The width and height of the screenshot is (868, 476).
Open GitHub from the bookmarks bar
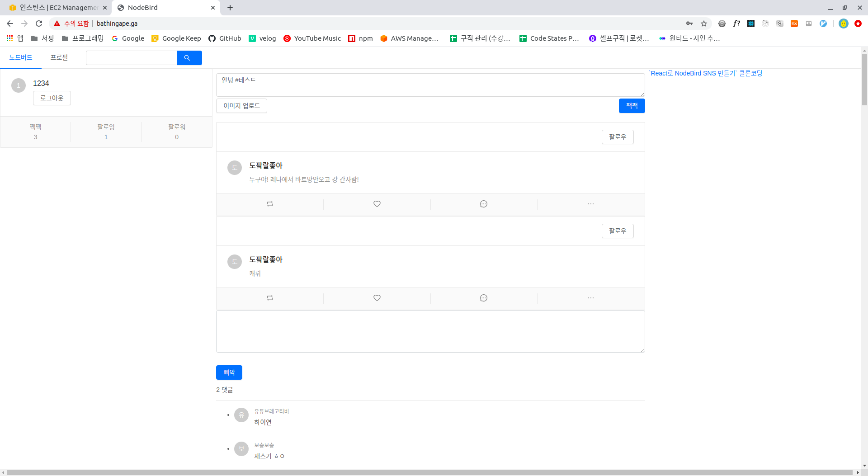tap(225, 38)
